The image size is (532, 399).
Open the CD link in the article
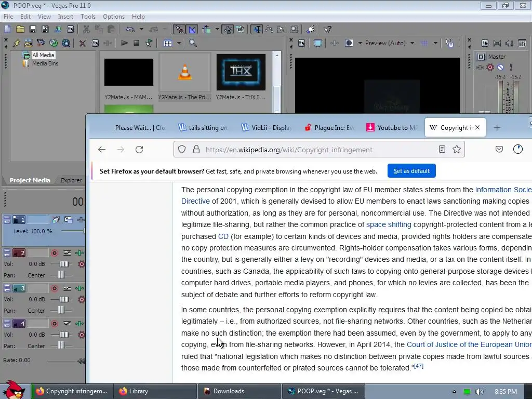pyautogui.click(x=223, y=236)
